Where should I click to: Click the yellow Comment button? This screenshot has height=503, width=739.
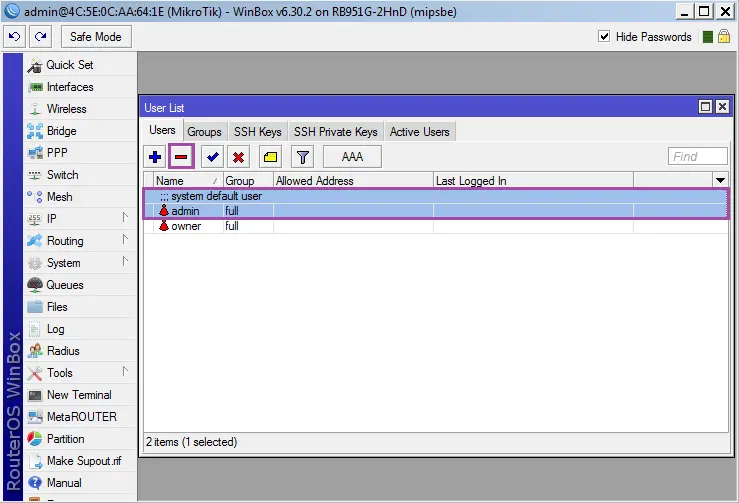(x=271, y=157)
